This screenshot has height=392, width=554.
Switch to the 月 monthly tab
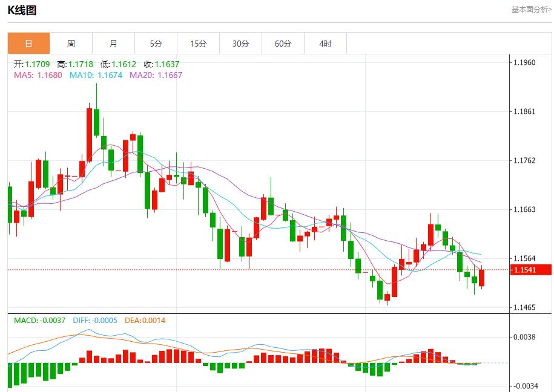pos(113,44)
